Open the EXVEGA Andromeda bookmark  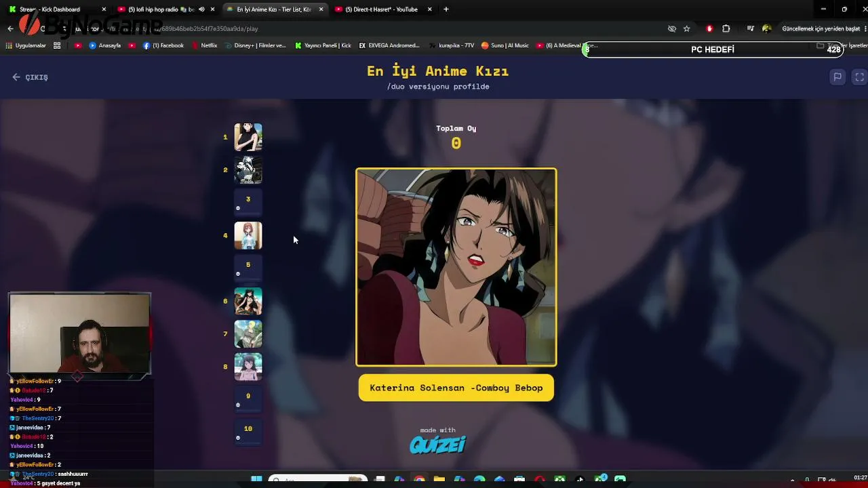(389, 45)
